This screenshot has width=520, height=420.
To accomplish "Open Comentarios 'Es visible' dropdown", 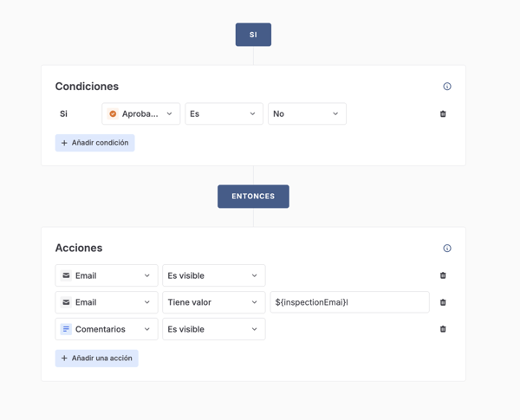I will pyautogui.click(x=213, y=329).
